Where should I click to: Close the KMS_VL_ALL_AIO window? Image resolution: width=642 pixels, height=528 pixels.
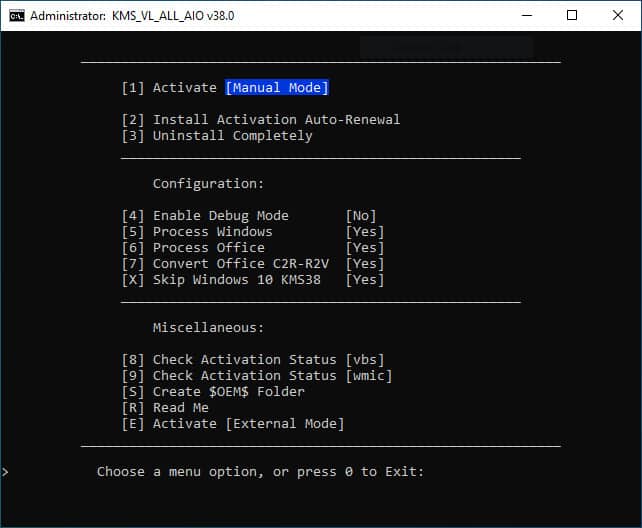point(618,15)
